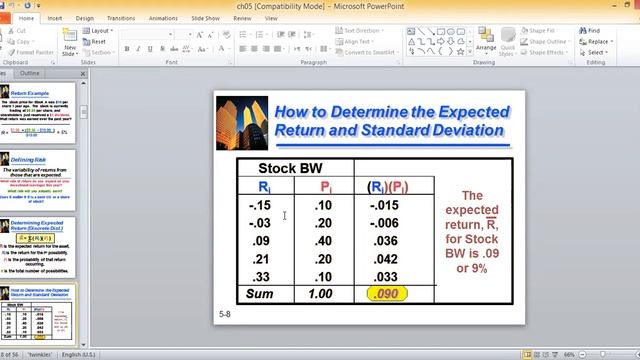Select the Down Arrow shape

451,42
